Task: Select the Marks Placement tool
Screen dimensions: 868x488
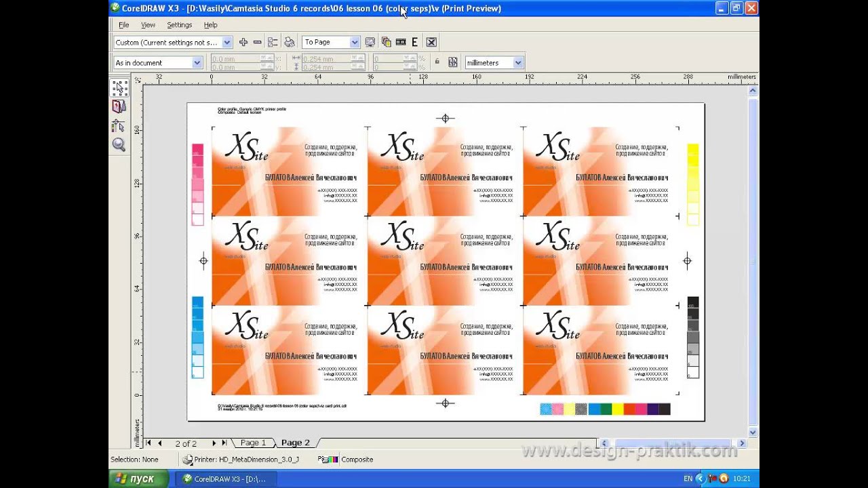Action: (119, 125)
